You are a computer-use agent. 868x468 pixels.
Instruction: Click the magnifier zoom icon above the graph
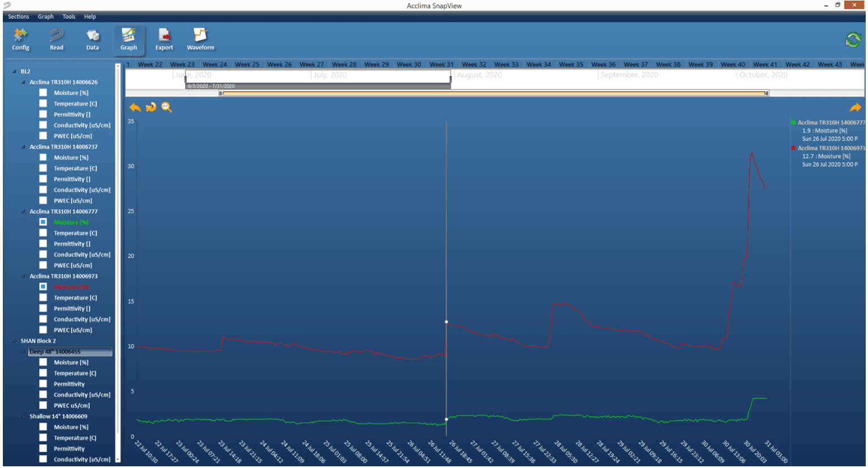[x=166, y=107]
